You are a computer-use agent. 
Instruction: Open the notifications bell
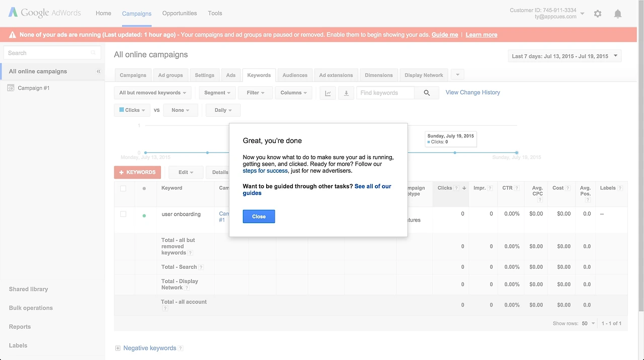pyautogui.click(x=618, y=14)
